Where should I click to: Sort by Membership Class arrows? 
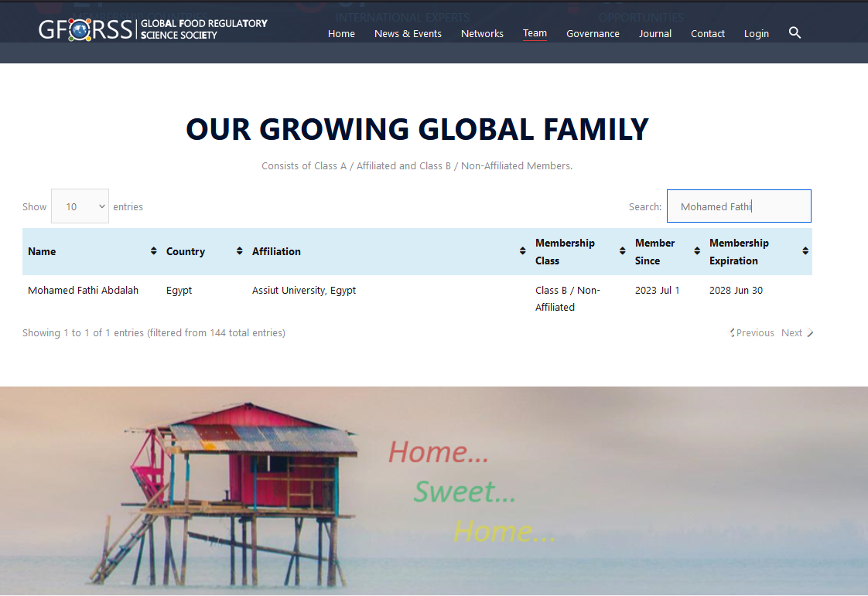click(x=622, y=251)
